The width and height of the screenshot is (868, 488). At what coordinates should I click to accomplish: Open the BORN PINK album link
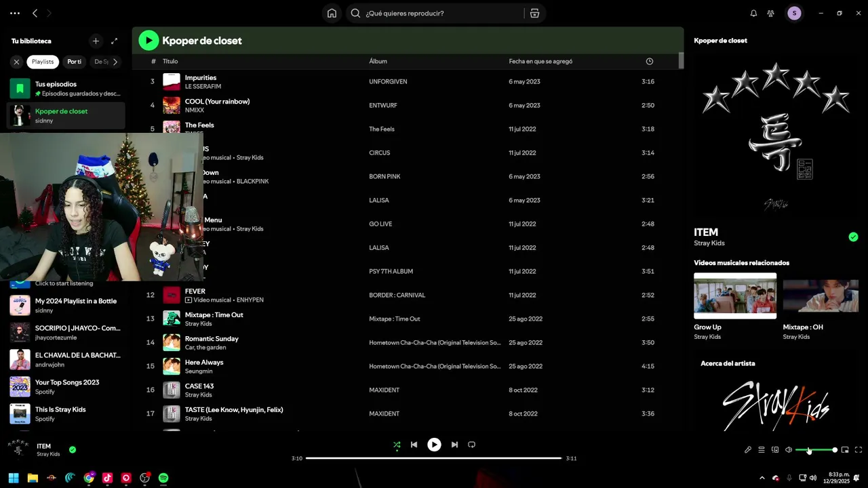click(384, 176)
